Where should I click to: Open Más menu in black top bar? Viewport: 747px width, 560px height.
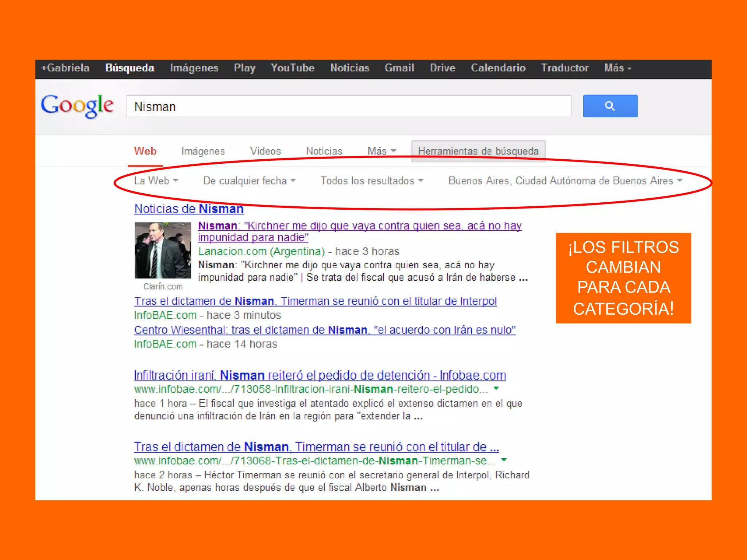click(x=617, y=68)
